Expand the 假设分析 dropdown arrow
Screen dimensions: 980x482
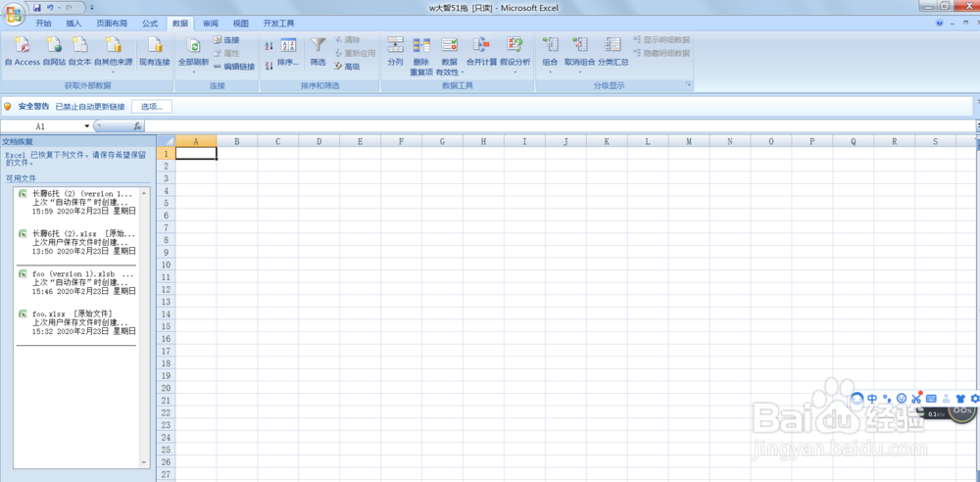pos(515,72)
